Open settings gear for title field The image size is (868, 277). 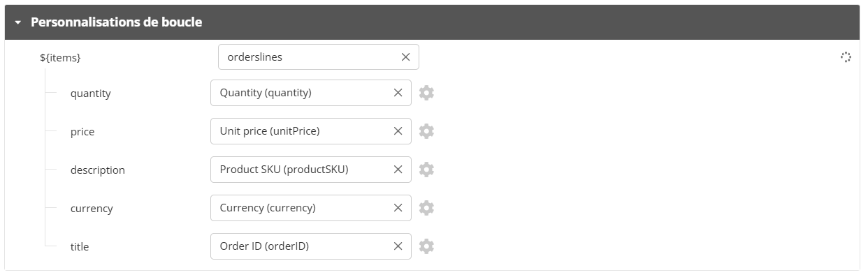pyautogui.click(x=426, y=246)
